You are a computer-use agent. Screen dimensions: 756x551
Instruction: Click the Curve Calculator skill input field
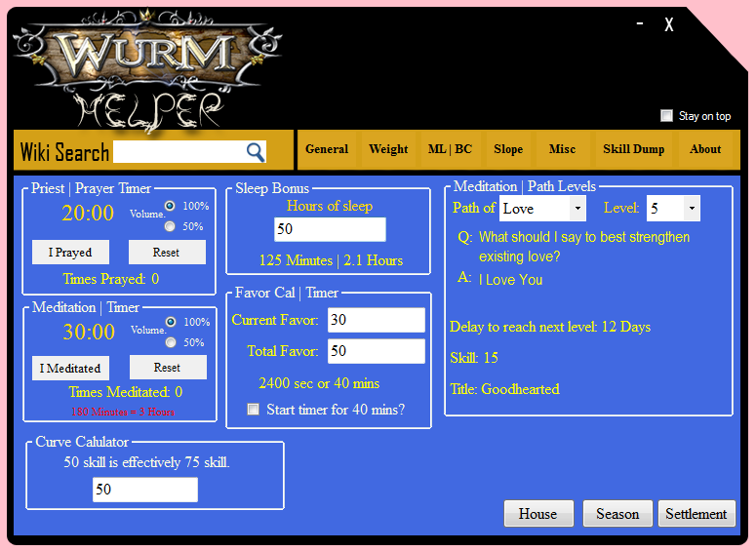[145, 490]
